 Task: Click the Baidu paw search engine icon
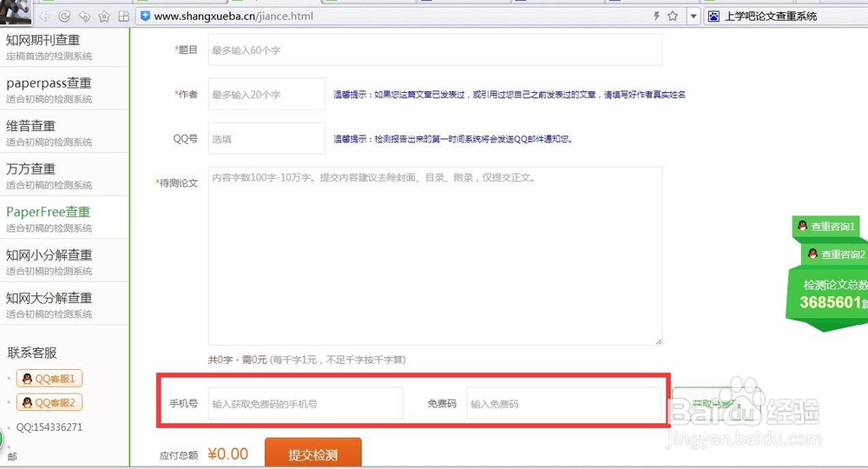click(713, 17)
